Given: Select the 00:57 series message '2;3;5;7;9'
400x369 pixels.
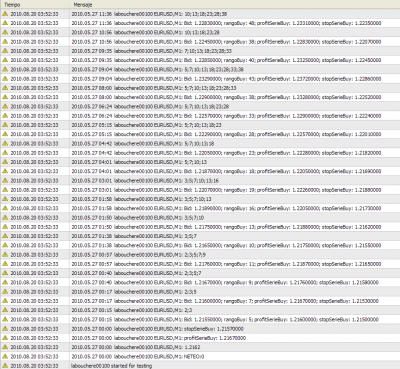Looking at the screenshot, I should pyautogui.click(x=139, y=255).
